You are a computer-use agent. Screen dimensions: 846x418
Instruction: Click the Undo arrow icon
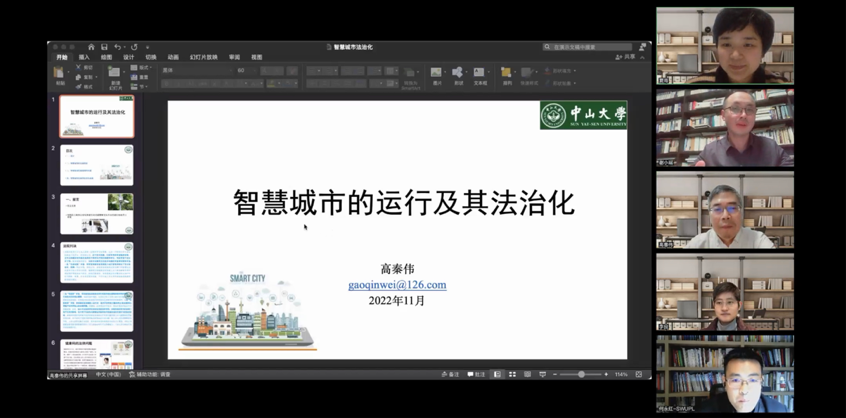point(117,47)
